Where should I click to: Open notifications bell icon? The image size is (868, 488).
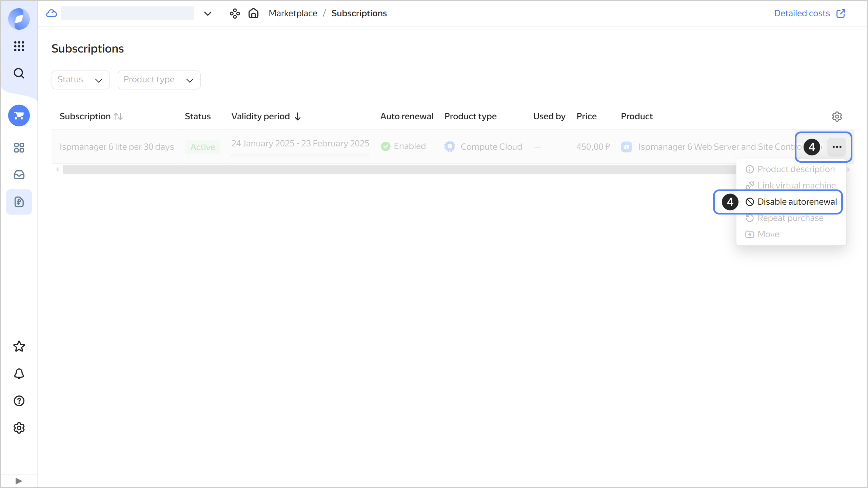19,374
